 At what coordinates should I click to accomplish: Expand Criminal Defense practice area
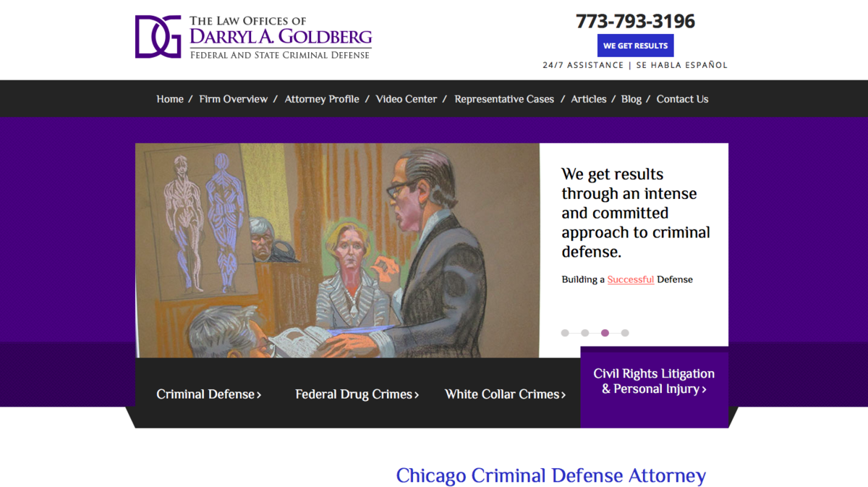click(209, 394)
